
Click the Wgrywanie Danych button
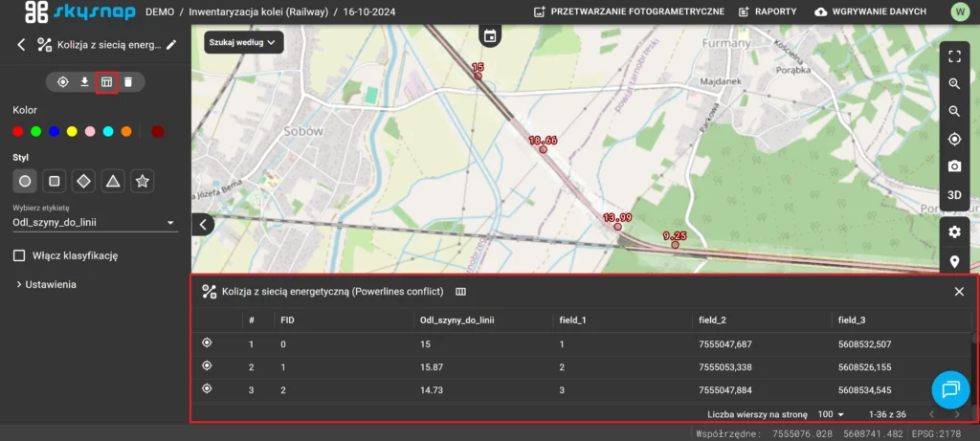pyautogui.click(x=870, y=12)
